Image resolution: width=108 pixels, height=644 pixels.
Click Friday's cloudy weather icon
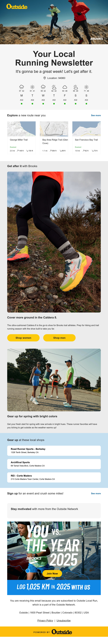[x=65, y=87]
